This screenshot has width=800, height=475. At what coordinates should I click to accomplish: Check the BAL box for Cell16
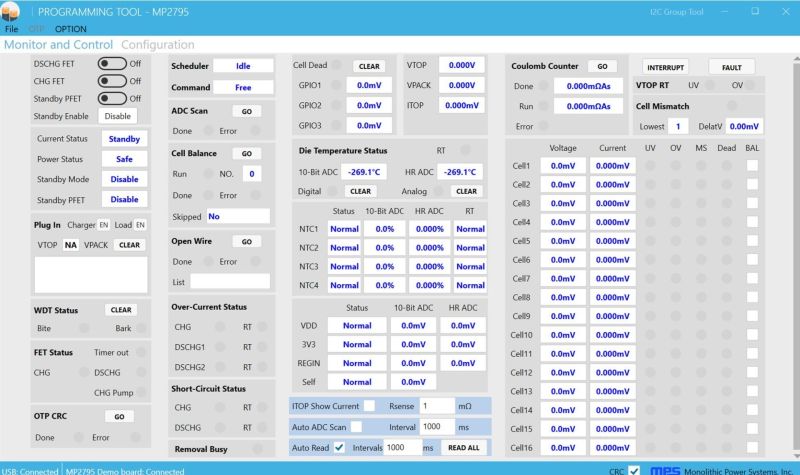752,447
